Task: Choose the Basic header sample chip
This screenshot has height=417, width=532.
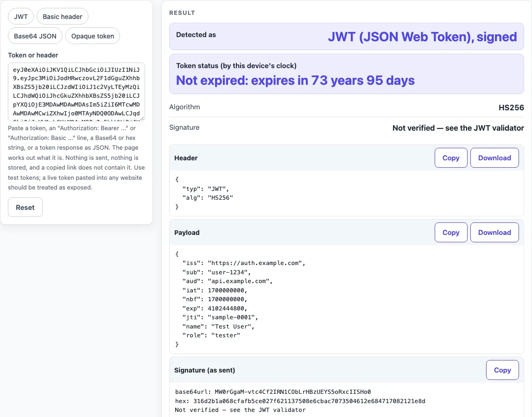Action: (63, 17)
